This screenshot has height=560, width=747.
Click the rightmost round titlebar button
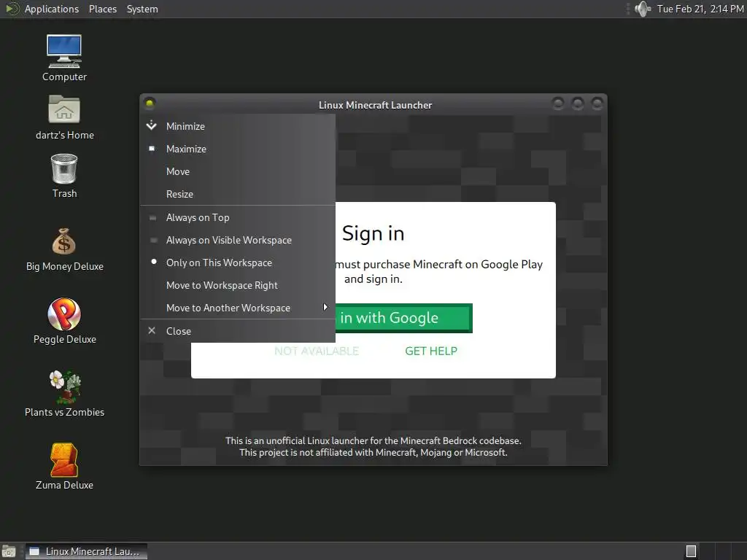click(597, 103)
